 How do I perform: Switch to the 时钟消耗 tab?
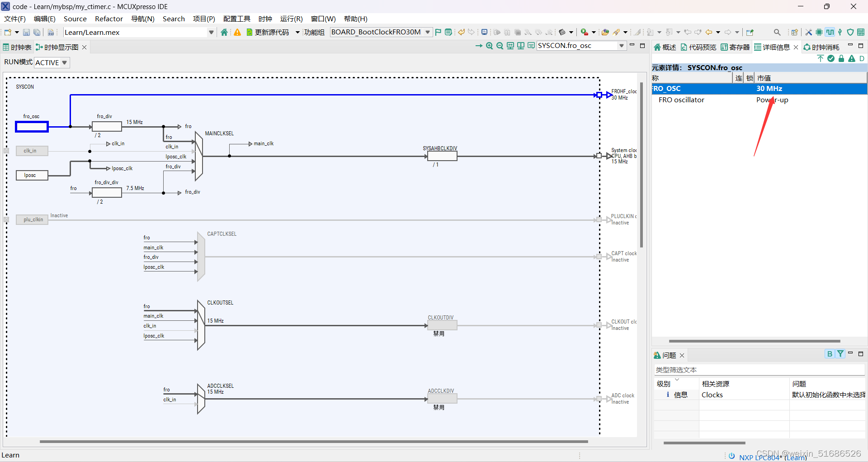point(821,47)
